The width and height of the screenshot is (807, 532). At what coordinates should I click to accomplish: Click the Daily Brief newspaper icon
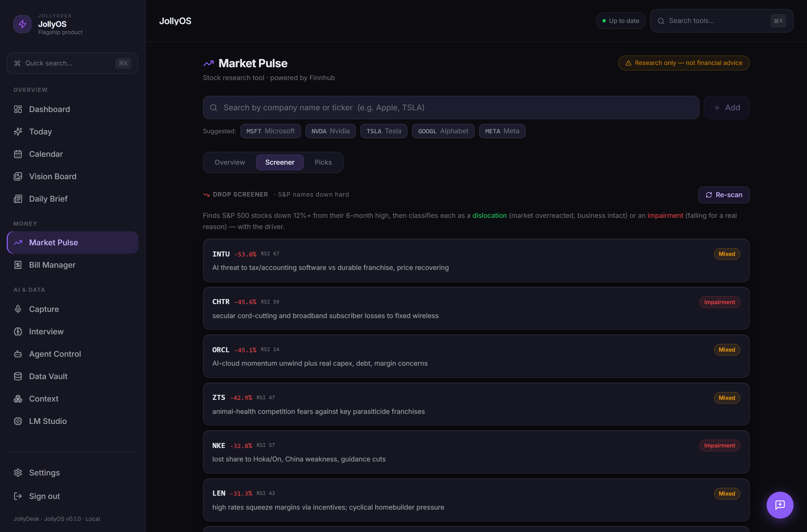[18, 199]
